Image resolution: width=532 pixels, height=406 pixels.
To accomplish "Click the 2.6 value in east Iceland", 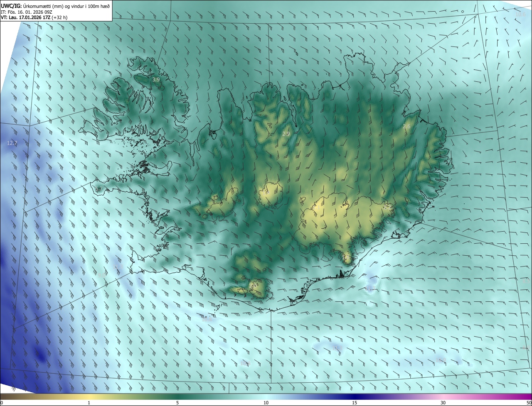I will tap(406, 126).
